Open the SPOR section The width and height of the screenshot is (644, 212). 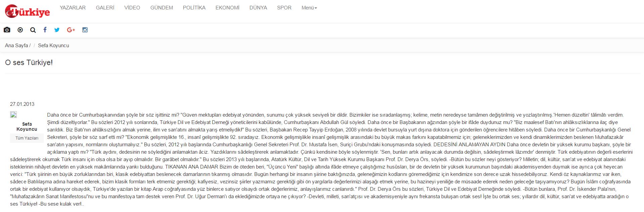tap(284, 8)
